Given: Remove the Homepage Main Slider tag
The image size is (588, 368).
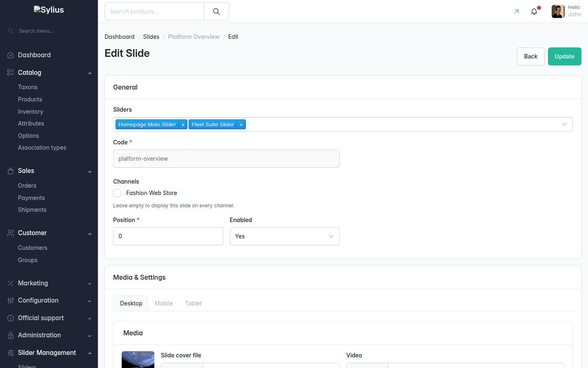Looking at the screenshot, I should [x=183, y=125].
